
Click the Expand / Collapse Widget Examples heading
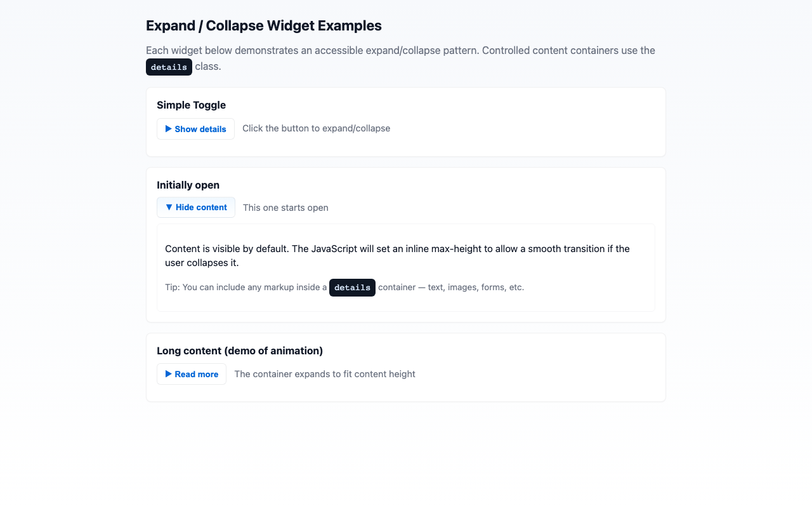click(x=264, y=25)
